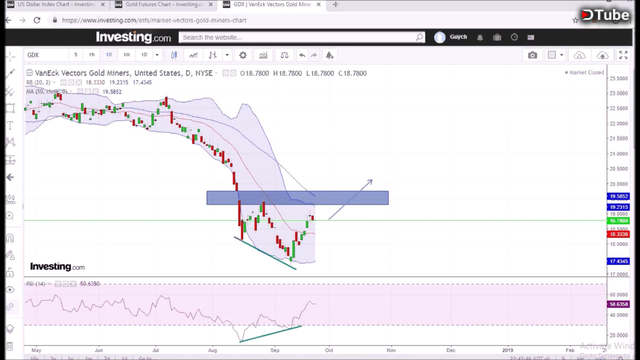
Task: Switch to Gold Futures Chart tab
Action: (x=164, y=4)
